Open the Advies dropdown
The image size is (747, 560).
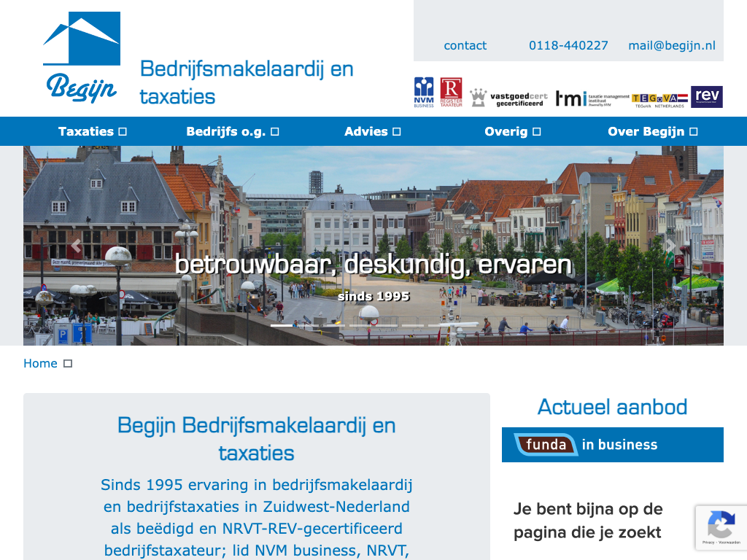tap(373, 131)
